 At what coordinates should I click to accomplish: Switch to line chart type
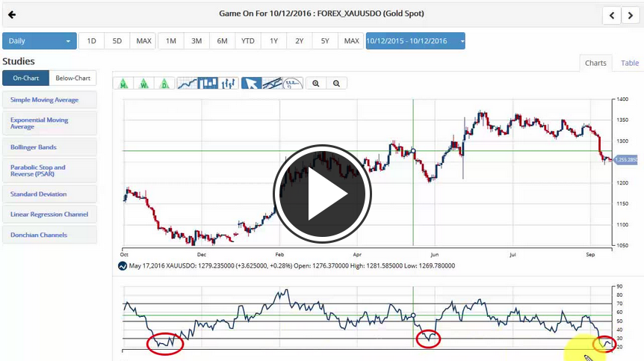(188, 84)
